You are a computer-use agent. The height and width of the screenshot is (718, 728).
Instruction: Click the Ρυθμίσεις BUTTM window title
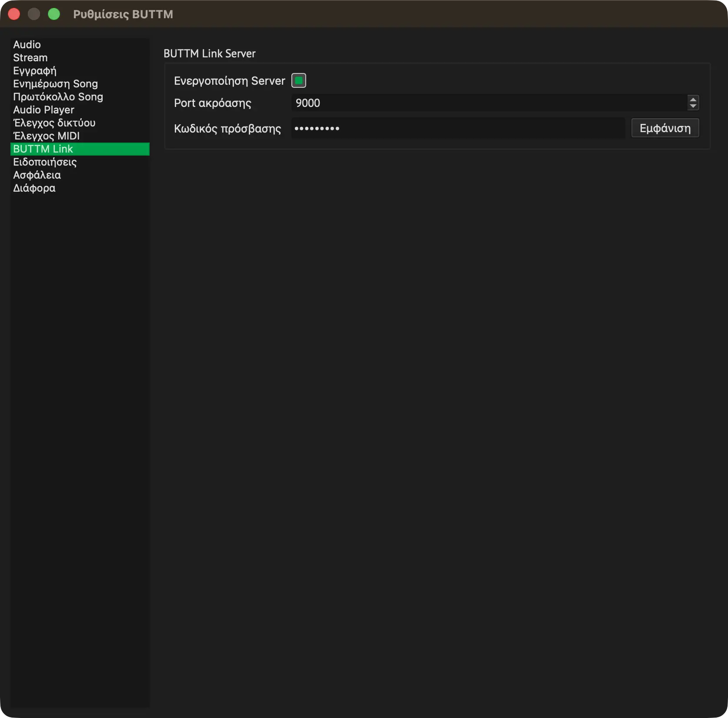point(123,14)
